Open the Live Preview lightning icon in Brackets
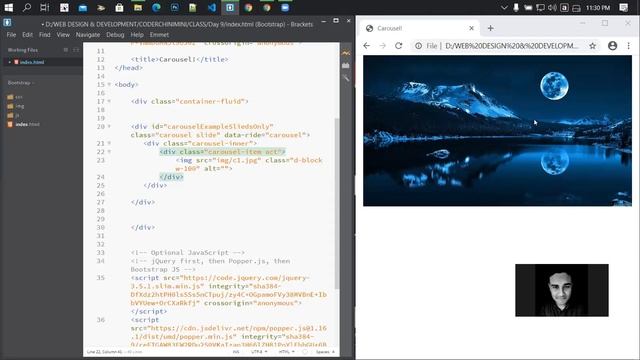 point(346,53)
